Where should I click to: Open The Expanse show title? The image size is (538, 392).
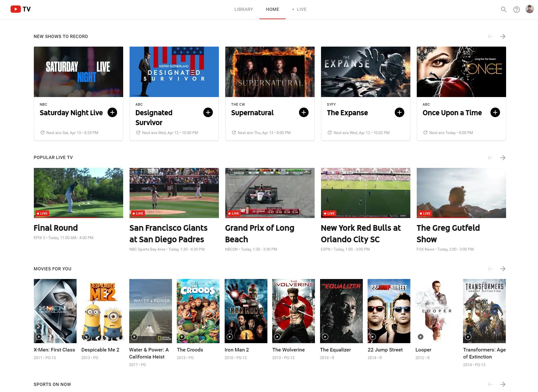point(347,113)
